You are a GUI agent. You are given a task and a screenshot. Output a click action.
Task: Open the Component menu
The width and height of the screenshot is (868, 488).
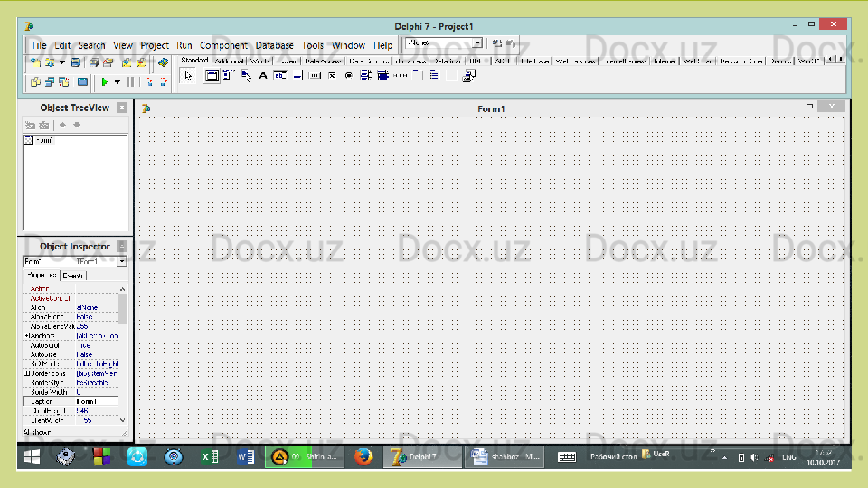pyautogui.click(x=223, y=45)
